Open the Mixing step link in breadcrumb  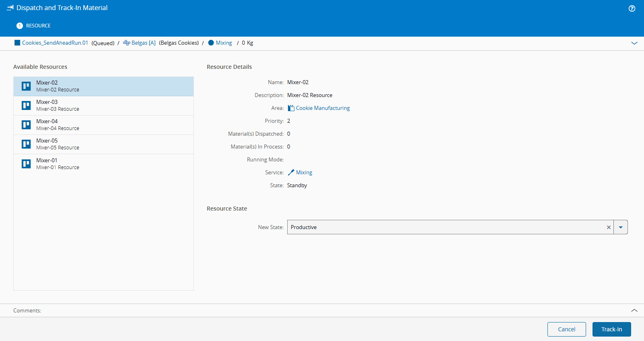[224, 43]
